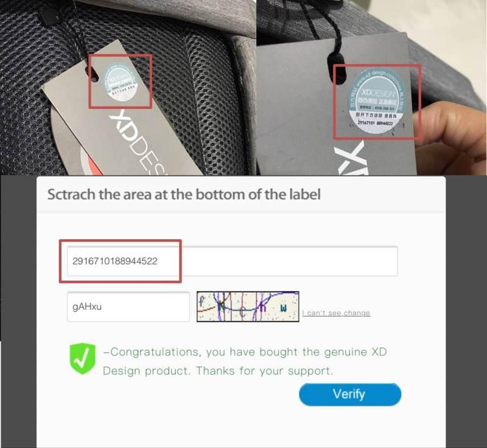Click the Verify button
487x448 pixels.
[x=350, y=394]
